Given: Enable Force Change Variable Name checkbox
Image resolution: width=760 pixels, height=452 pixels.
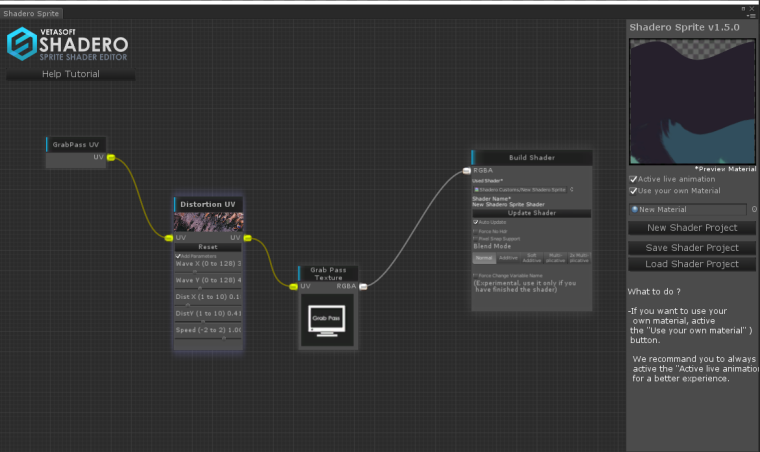Looking at the screenshot, I should click(475, 275).
